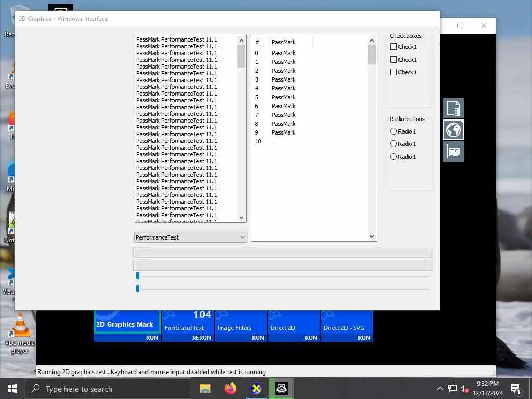Viewport: 532px width, 399px height.
Task: Open the Windows Start menu
Action: pos(12,389)
